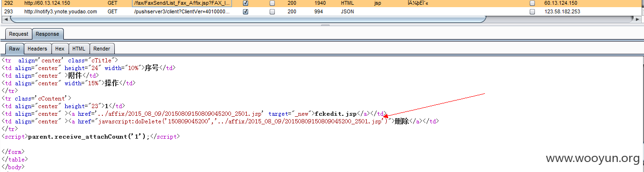Open the HTML view tab
Viewport: 644px width, 172px height.
pos(79,49)
